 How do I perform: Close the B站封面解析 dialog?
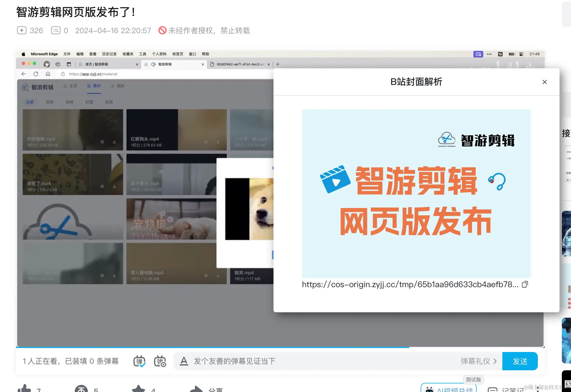544,82
